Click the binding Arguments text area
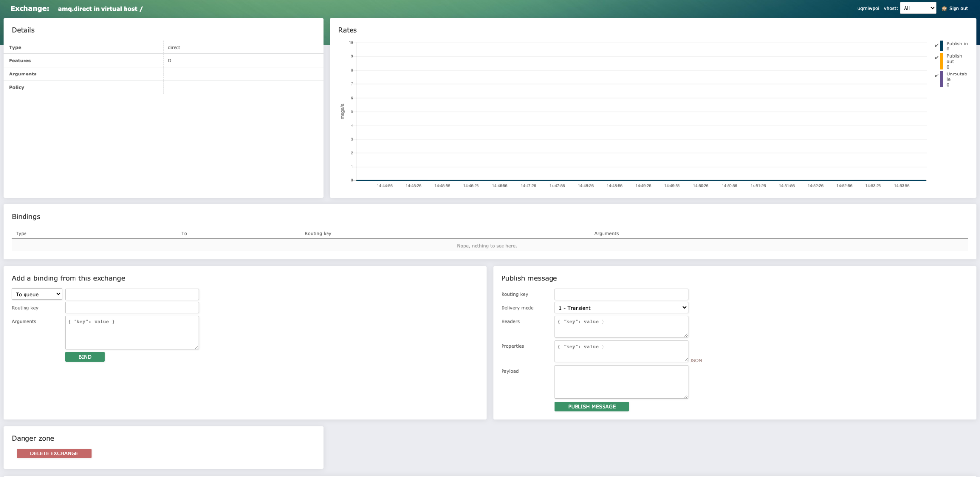 coord(132,332)
